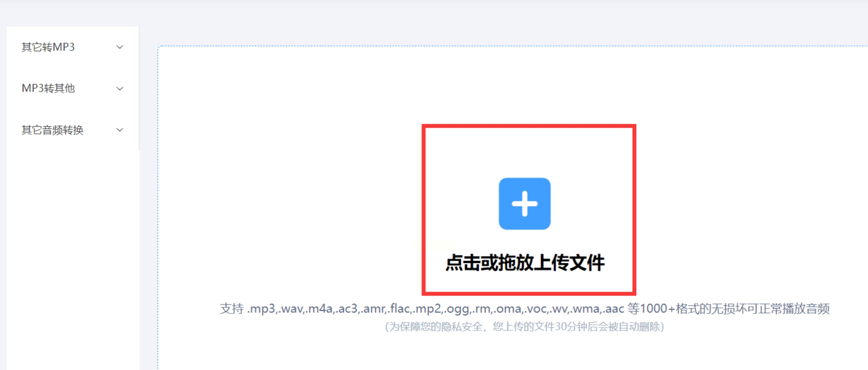Click the 30分钟 privacy deletion notice
868x370 pixels.
click(525, 327)
